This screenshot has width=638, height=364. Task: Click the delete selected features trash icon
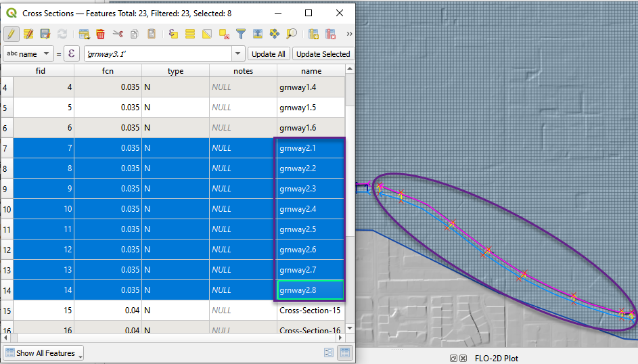click(100, 34)
